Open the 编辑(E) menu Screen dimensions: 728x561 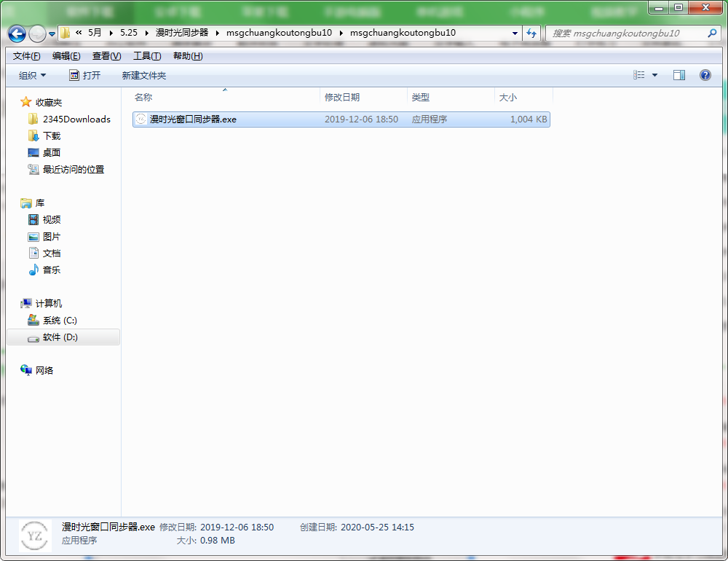point(66,56)
